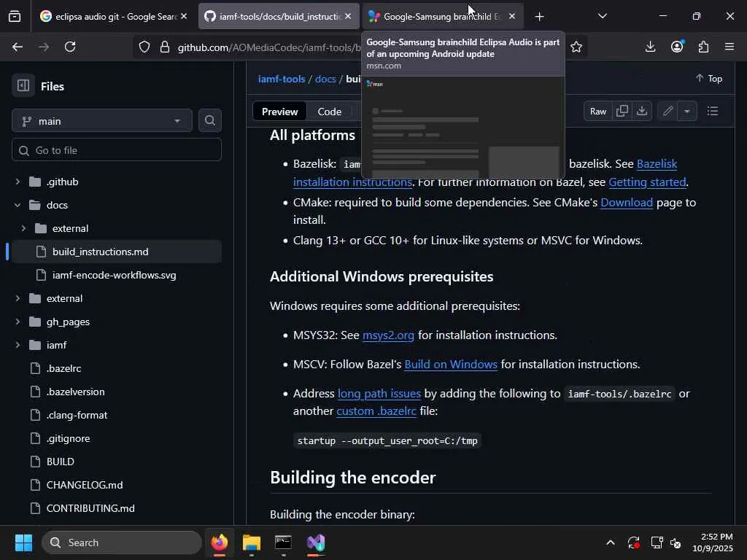Copy raw file contents icon
747x560 pixels.
click(622, 112)
